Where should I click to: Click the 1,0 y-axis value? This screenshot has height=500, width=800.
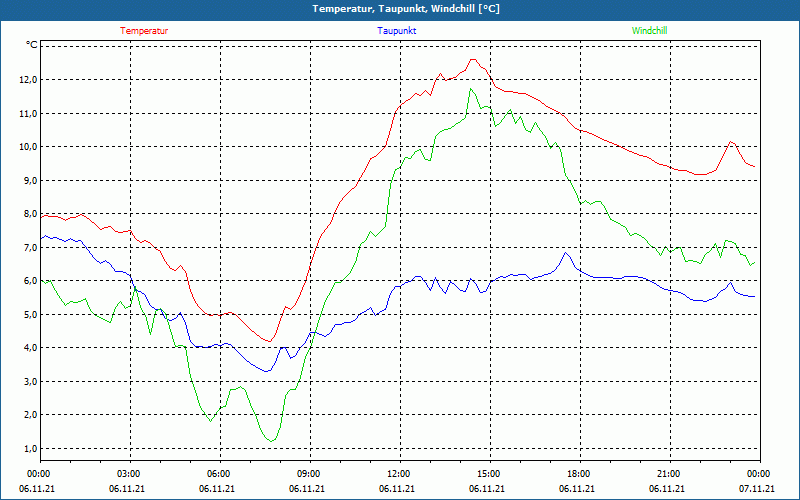[x=31, y=448]
